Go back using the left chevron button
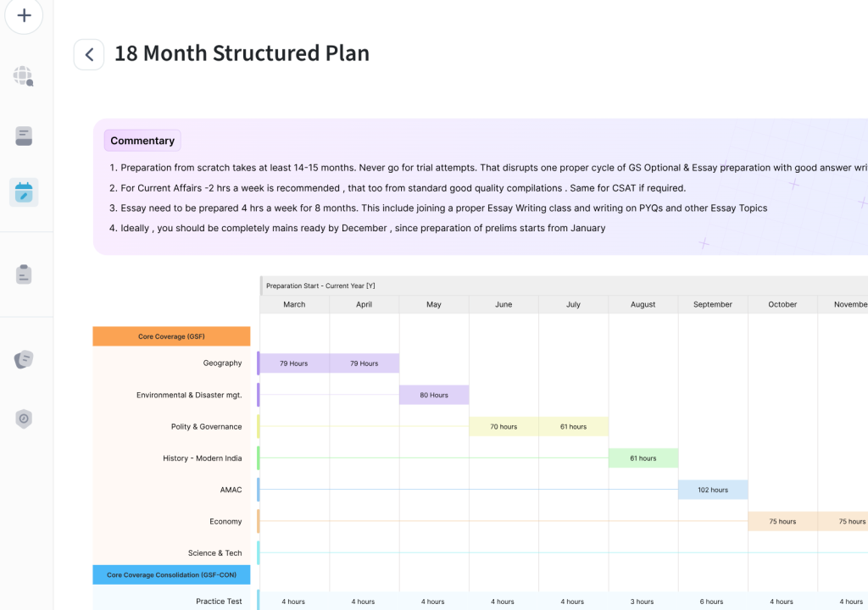The height and width of the screenshot is (610, 868). point(89,54)
